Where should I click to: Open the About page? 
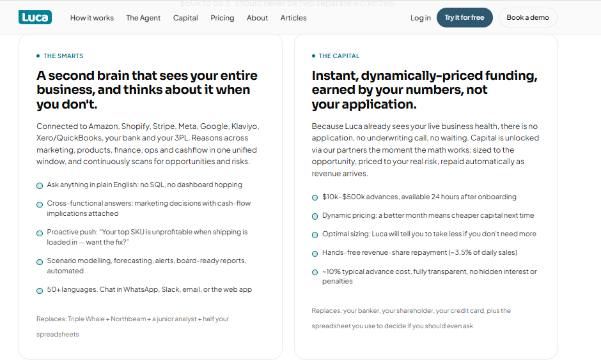(257, 18)
